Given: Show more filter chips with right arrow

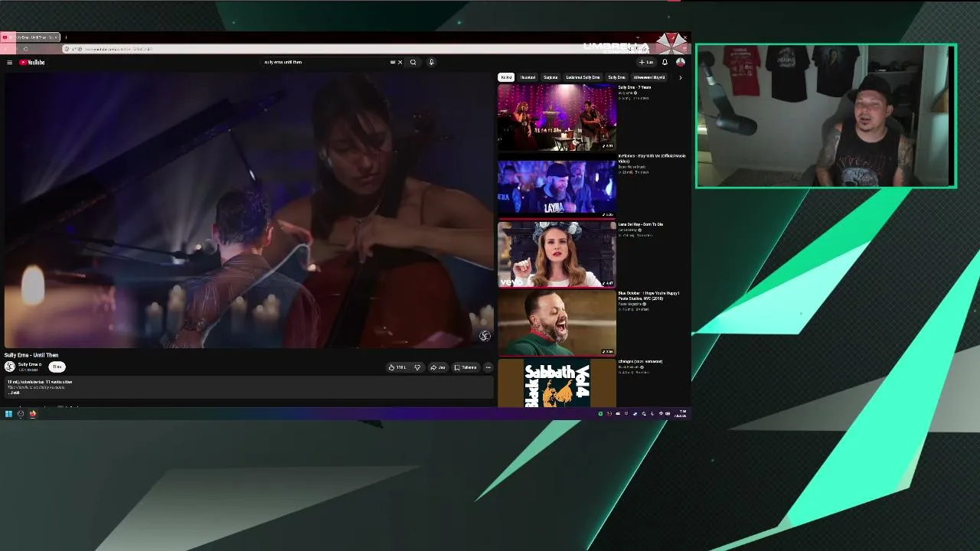Looking at the screenshot, I should (x=680, y=77).
